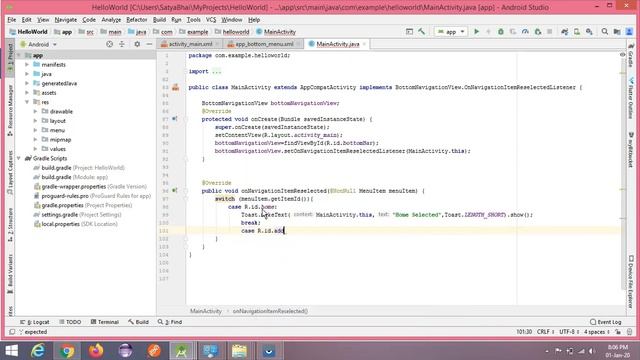Screen dimensions: 640x360
Task: Open SDK Manager toolbar icon
Action: [589, 31]
